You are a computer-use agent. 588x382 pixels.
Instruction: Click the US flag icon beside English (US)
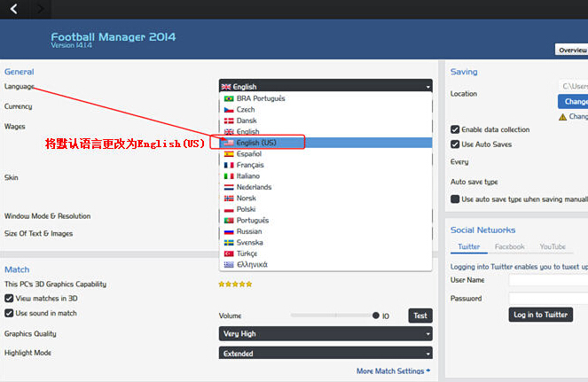(229, 143)
